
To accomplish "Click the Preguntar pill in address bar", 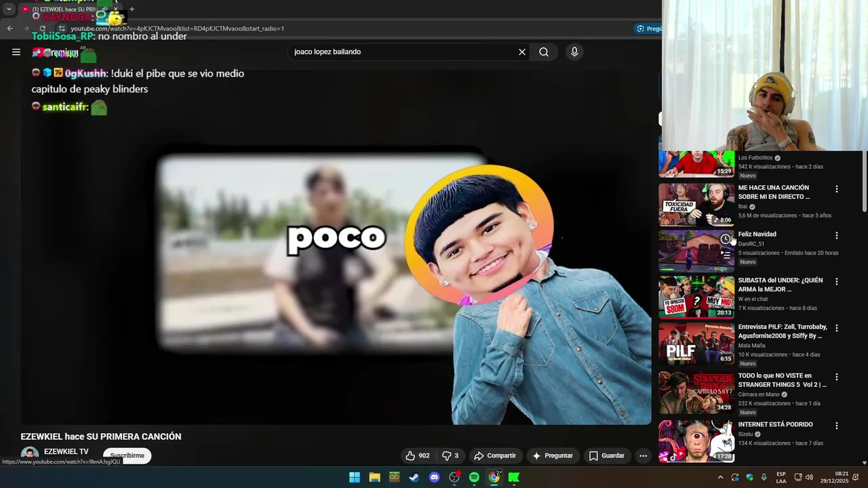I will (649, 28).
